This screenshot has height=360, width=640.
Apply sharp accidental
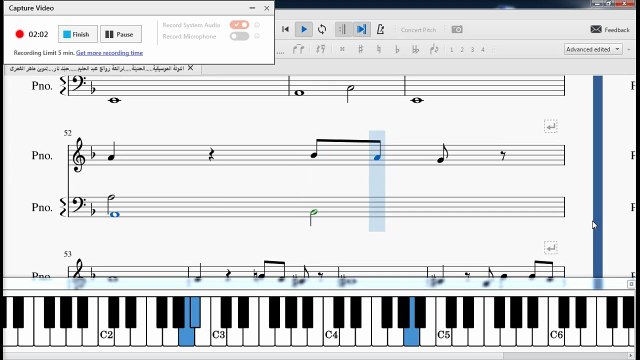[x=360, y=49]
